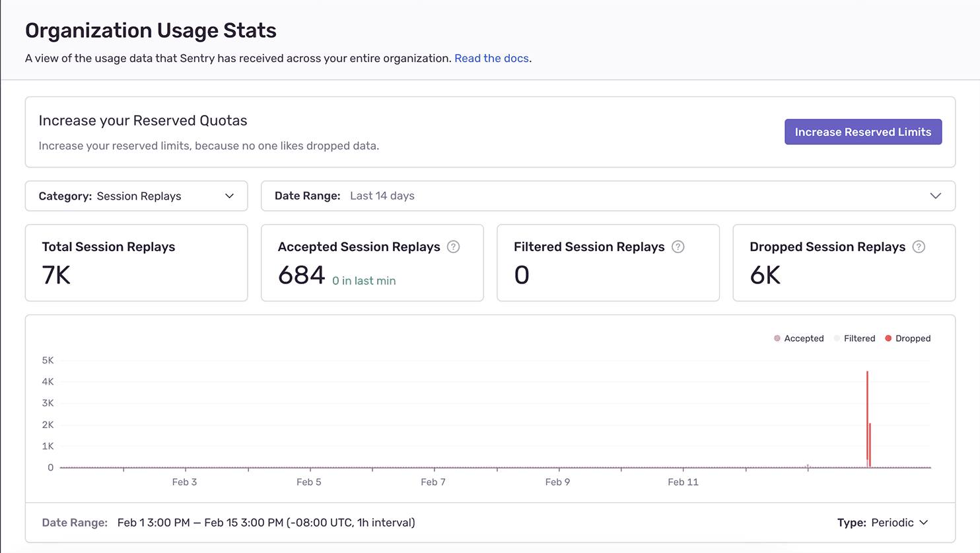Select the Dropped Session Replays card
980x553 pixels.
tap(843, 262)
